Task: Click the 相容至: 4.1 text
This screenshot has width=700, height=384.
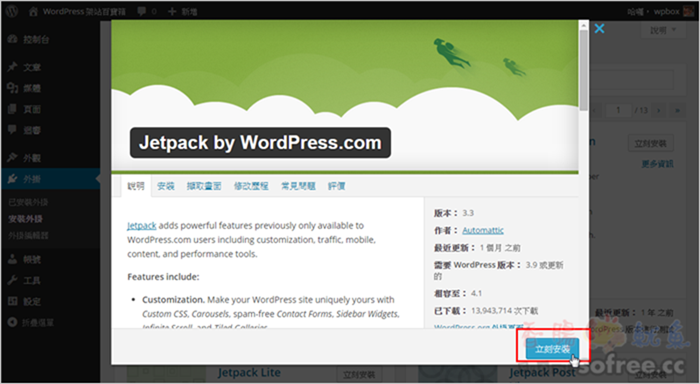Action: tap(458, 293)
